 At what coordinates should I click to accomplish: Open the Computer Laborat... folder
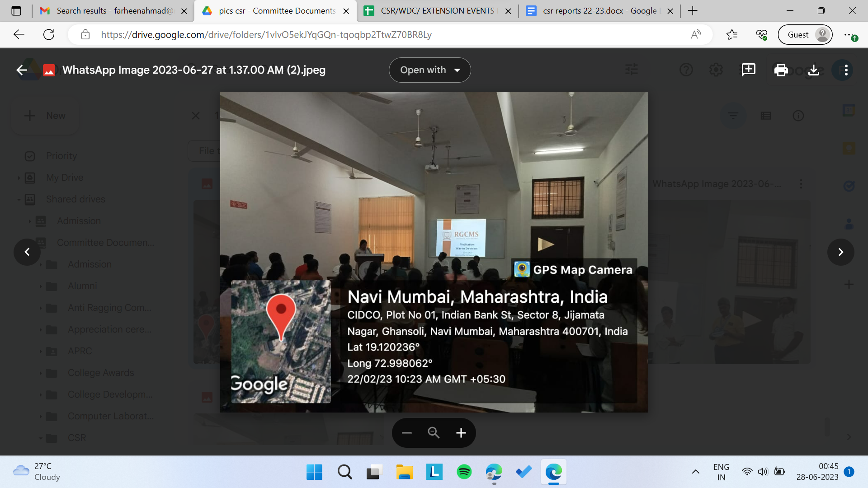[x=111, y=416]
